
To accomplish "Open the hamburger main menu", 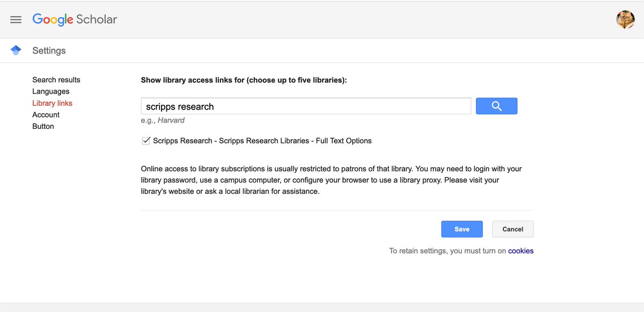I will point(16,20).
